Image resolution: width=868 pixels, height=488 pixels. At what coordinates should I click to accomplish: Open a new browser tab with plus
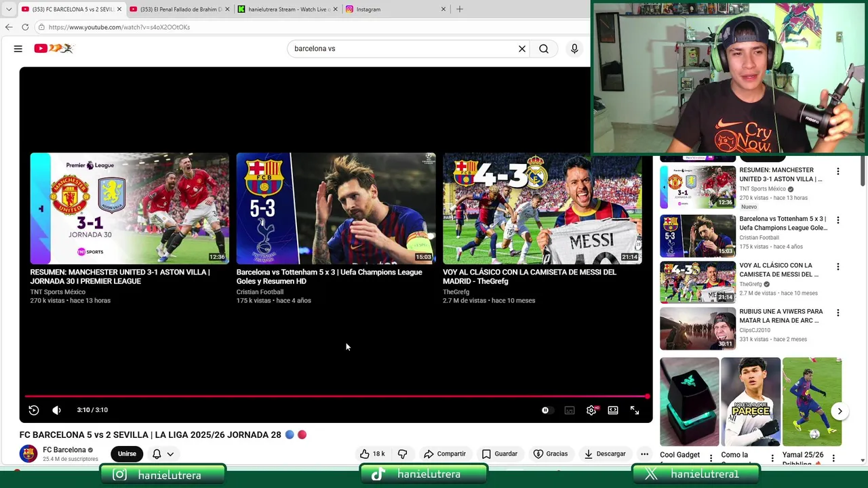tap(460, 9)
